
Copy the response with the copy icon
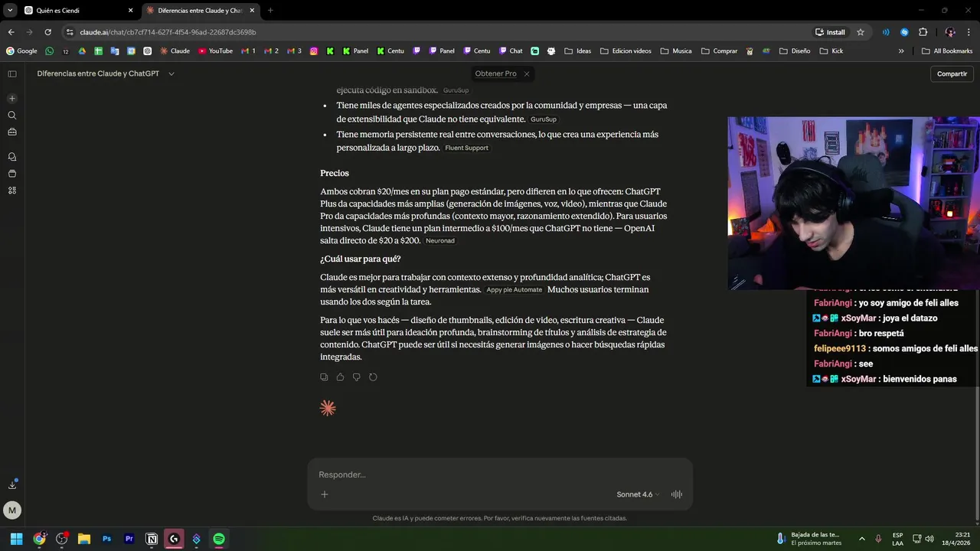[x=324, y=377]
